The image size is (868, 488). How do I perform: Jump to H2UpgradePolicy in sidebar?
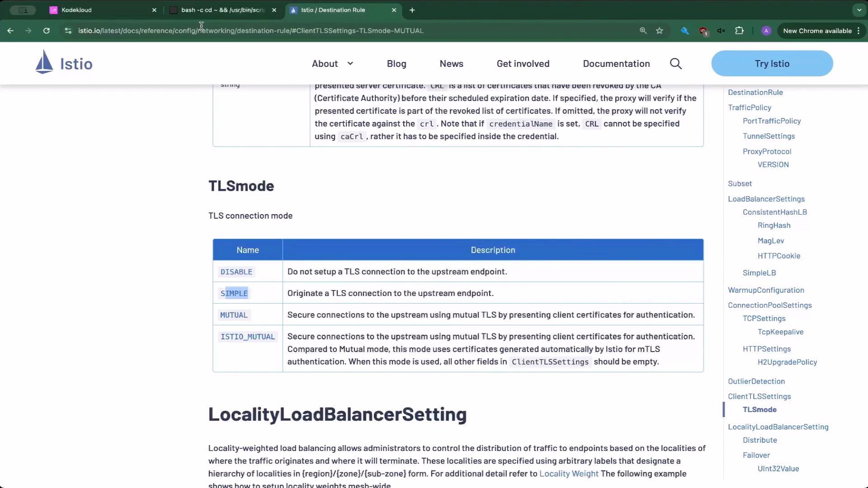pos(787,362)
